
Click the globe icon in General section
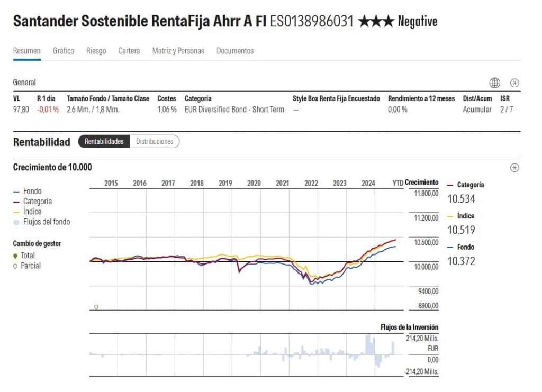tap(495, 83)
